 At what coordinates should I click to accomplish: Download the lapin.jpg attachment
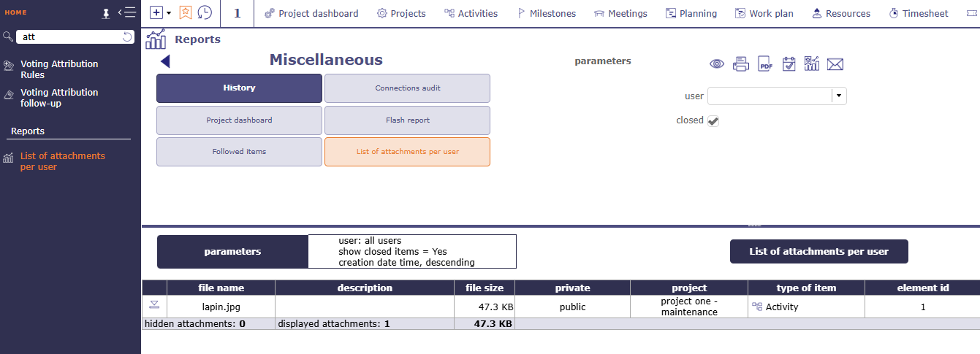click(x=154, y=305)
